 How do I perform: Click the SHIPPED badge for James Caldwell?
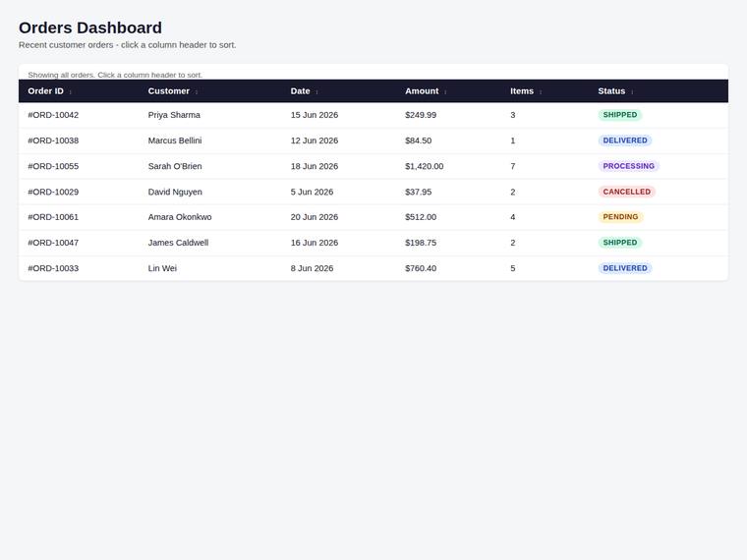click(620, 243)
